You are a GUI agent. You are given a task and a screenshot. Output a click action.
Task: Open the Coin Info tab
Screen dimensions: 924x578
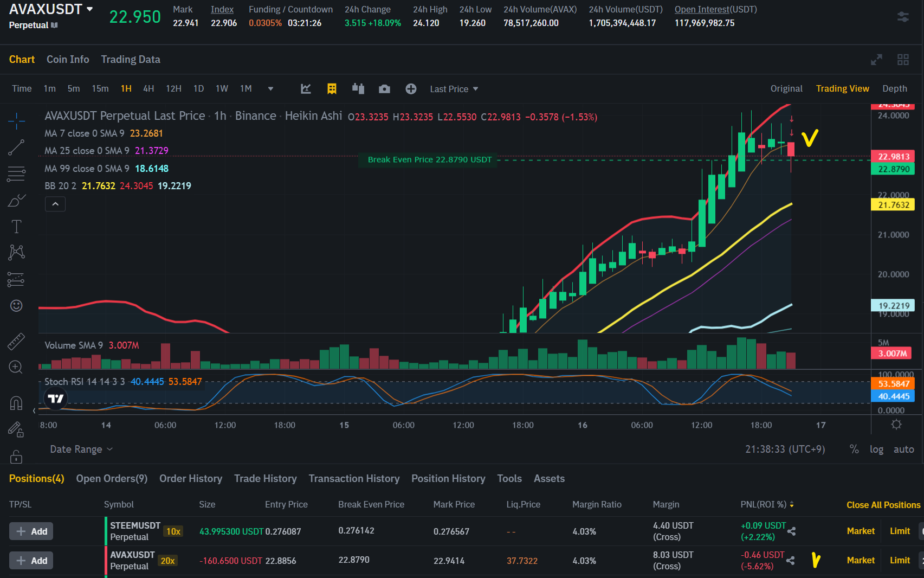click(x=68, y=59)
